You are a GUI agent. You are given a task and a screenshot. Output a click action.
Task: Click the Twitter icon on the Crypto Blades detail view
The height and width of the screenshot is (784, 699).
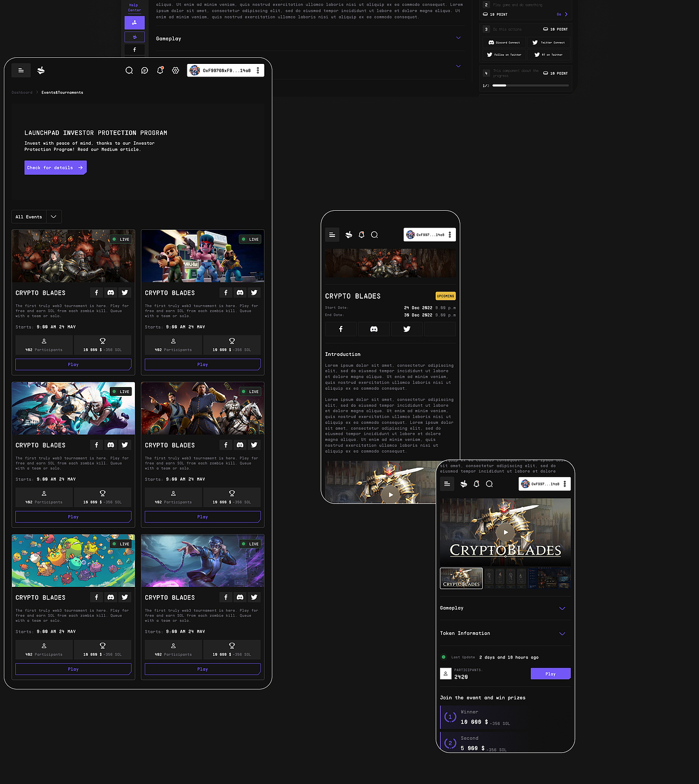pyautogui.click(x=407, y=329)
